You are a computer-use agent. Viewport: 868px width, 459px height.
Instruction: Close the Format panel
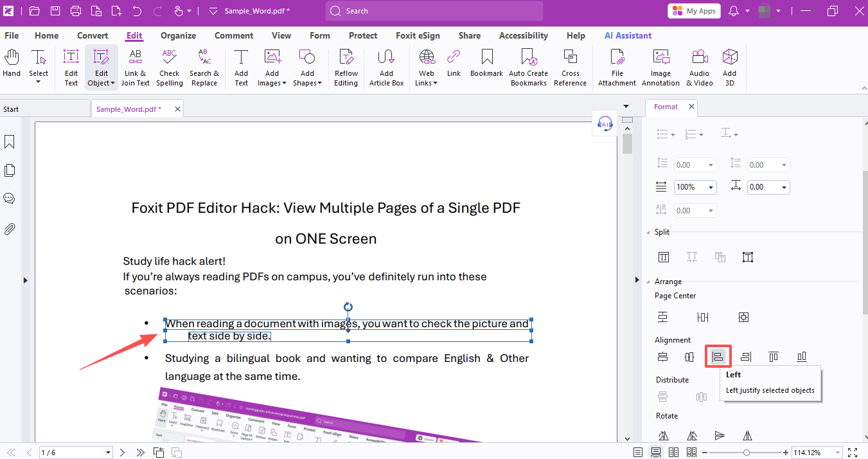point(691,107)
